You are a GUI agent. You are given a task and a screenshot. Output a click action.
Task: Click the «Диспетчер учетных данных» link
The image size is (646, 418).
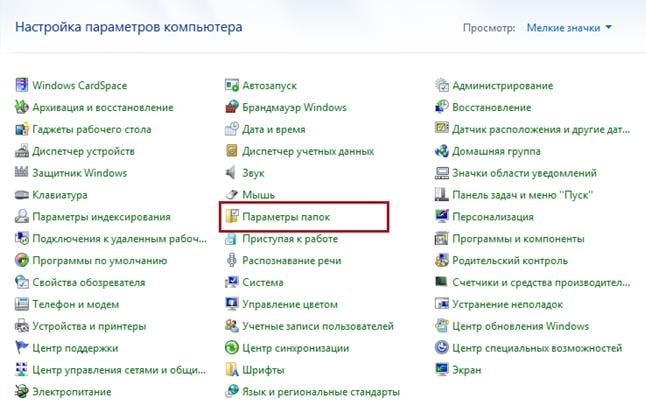[308, 151]
